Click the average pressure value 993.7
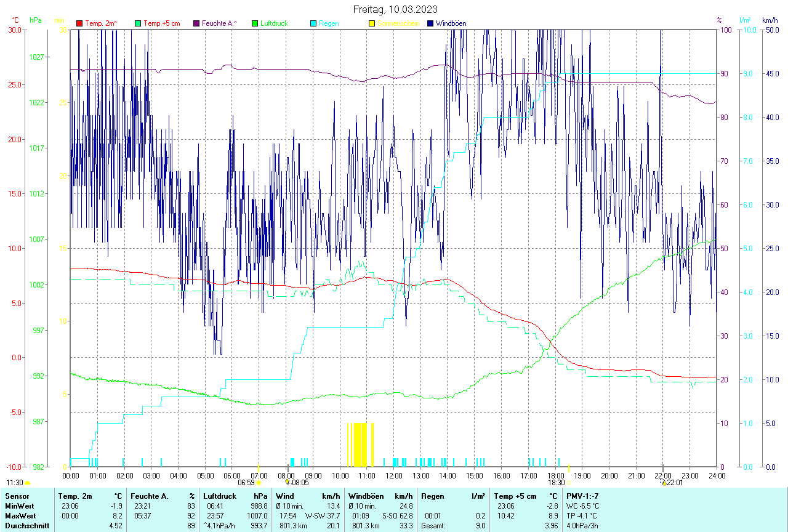The height and width of the screenshot is (532, 788). tap(259, 526)
